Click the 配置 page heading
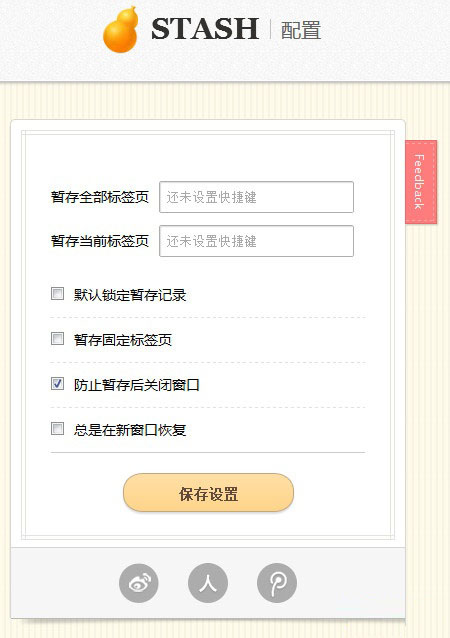The height and width of the screenshot is (638, 450). click(x=301, y=31)
